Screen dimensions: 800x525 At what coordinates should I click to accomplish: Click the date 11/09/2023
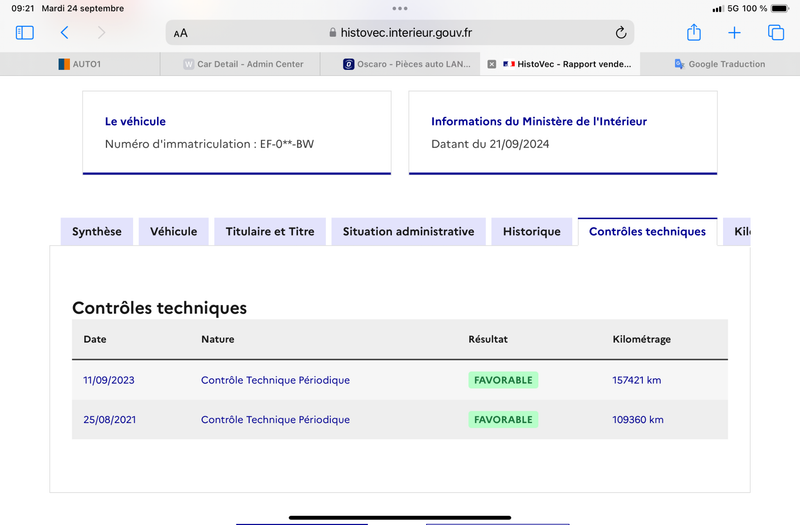(x=109, y=380)
